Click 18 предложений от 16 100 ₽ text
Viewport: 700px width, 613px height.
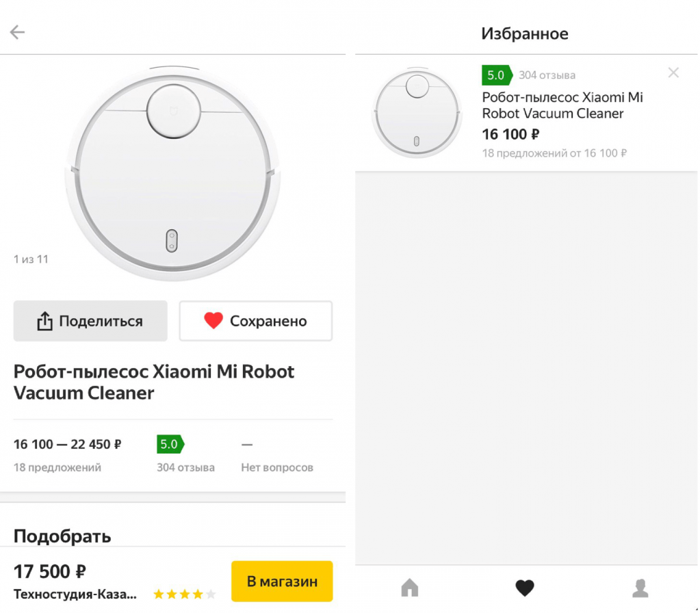[554, 153]
